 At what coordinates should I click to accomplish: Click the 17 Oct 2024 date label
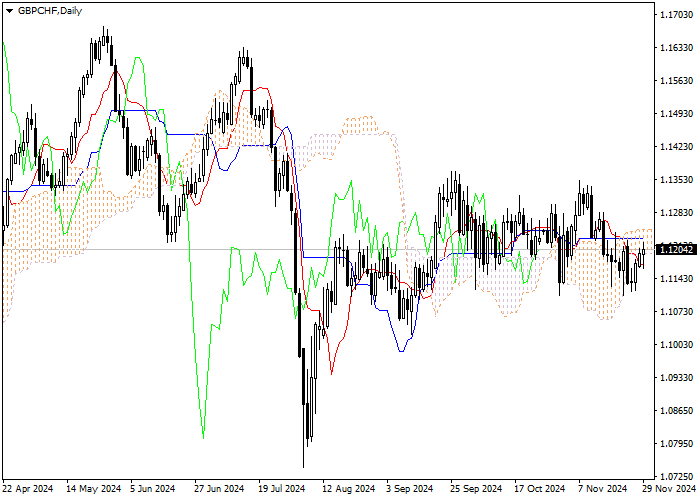tap(539, 489)
